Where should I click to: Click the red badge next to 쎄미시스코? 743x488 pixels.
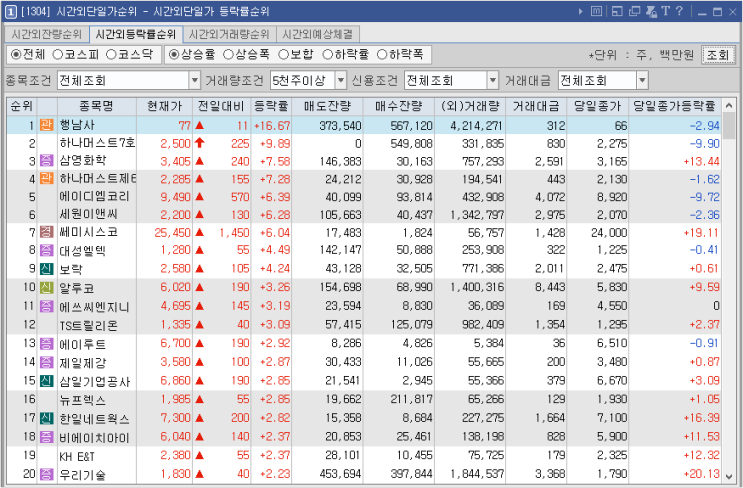46,233
